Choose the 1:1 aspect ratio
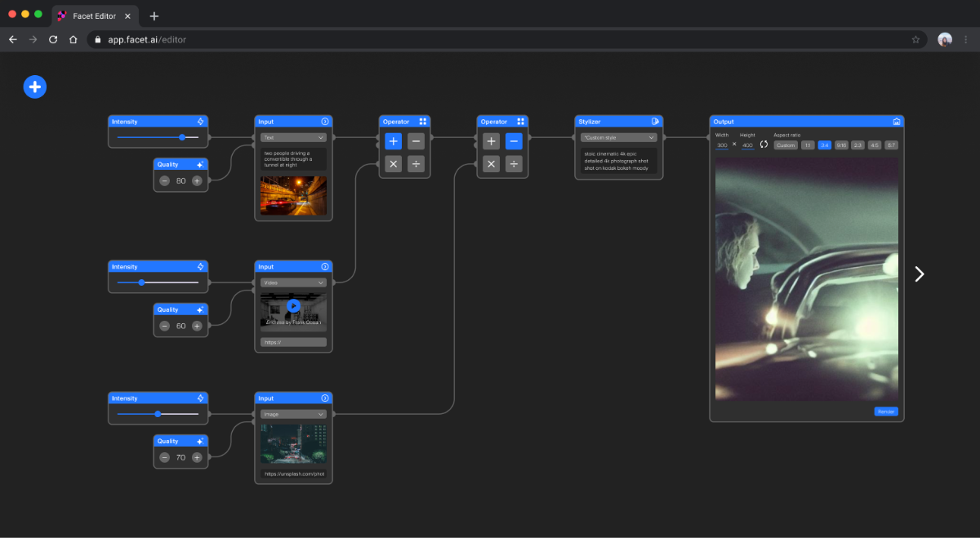980x538 pixels. tap(808, 145)
